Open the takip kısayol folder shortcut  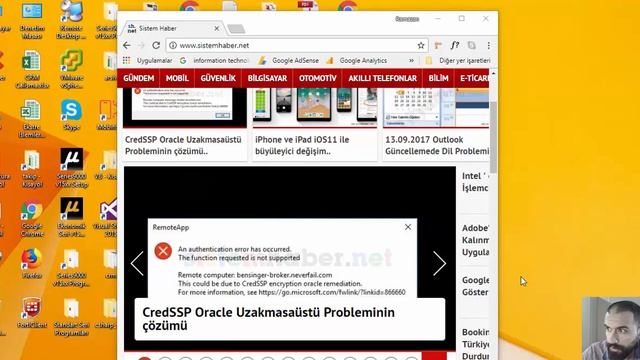point(32,169)
